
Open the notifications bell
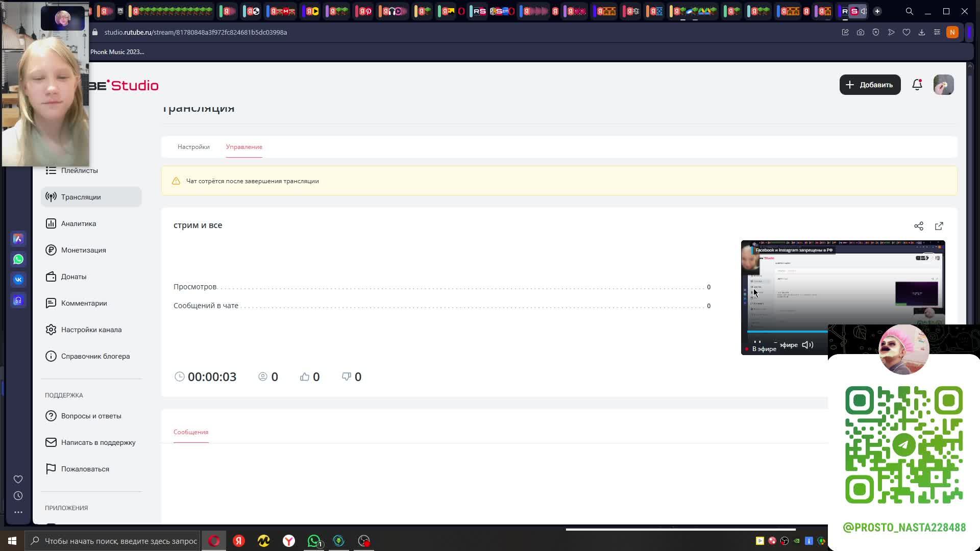[917, 85]
